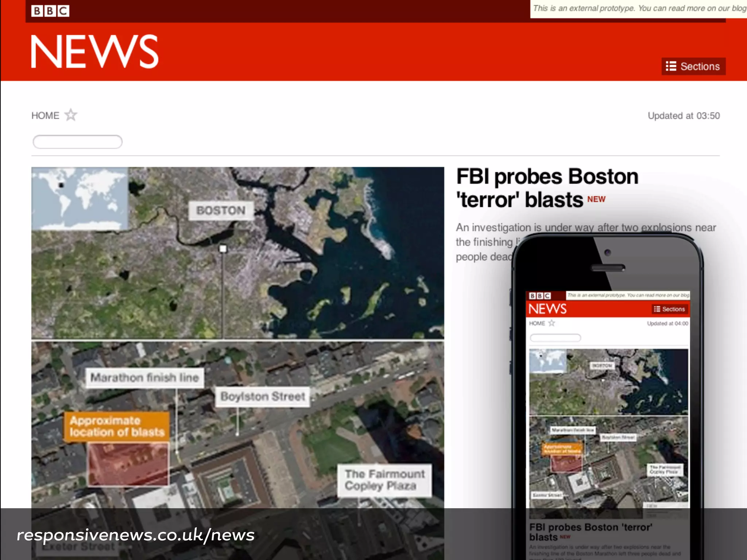Open the Sections menu button
Image resolution: width=747 pixels, height=560 pixels.
click(x=693, y=66)
